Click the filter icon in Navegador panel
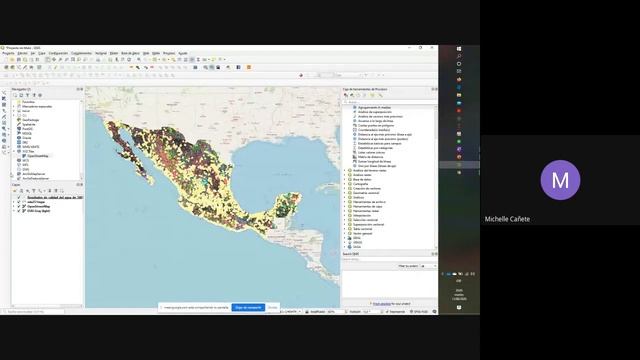 (x=27, y=95)
